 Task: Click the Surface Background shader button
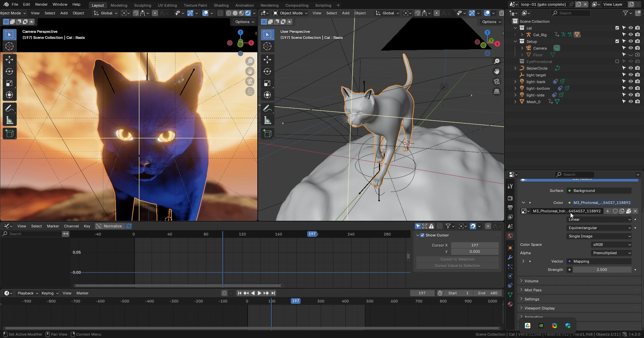click(599, 191)
